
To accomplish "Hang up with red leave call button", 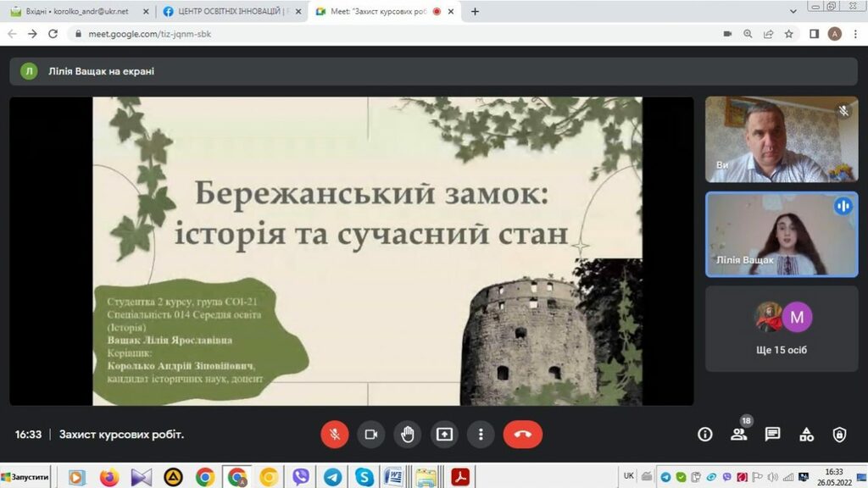I will click(x=522, y=435).
